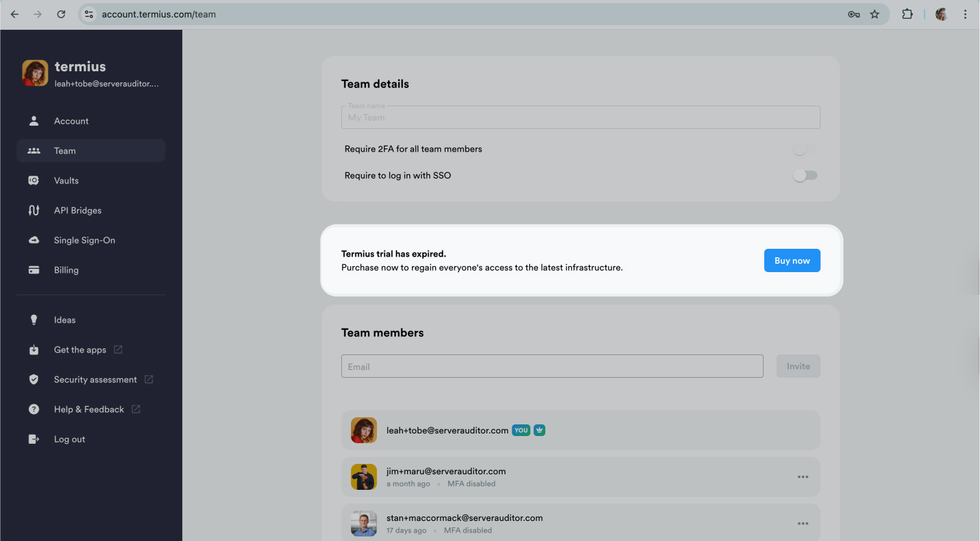Image resolution: width=980 pixels, height=541 pixels.
Task: Open the Billing card icon
Action: 34,270
